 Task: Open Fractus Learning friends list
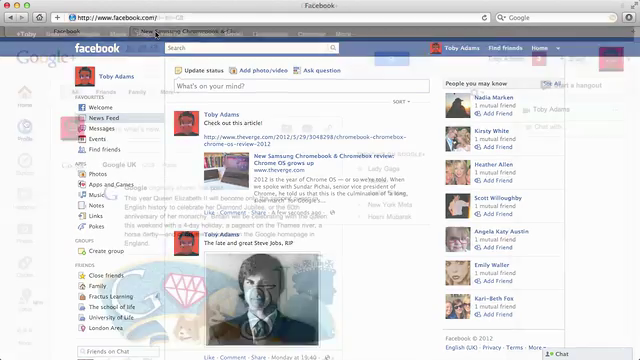(111, 297)
